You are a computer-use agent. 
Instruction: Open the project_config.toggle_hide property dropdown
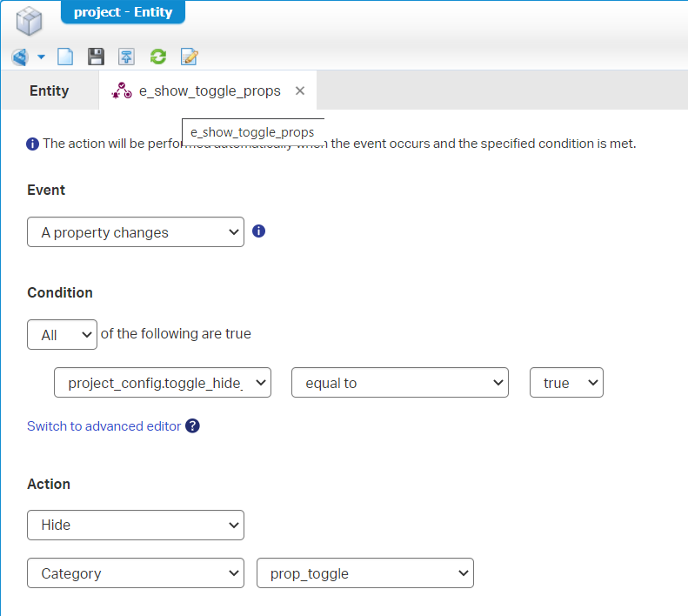click(x=163, y=383)
